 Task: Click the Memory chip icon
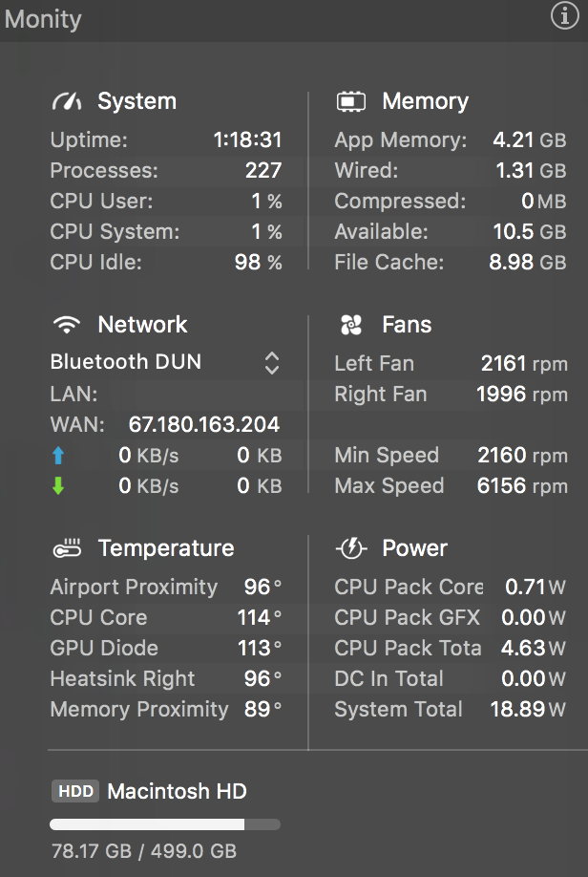point(351,101)
